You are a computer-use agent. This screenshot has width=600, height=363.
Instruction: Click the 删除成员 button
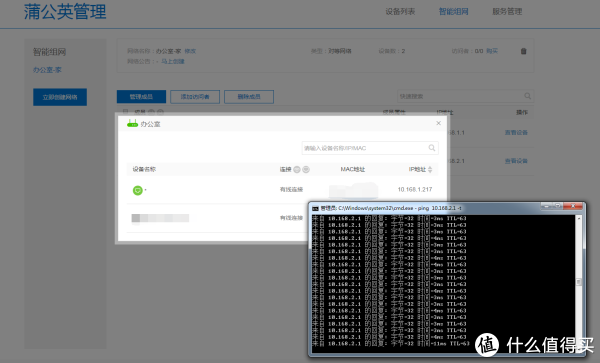click(249, 97)
